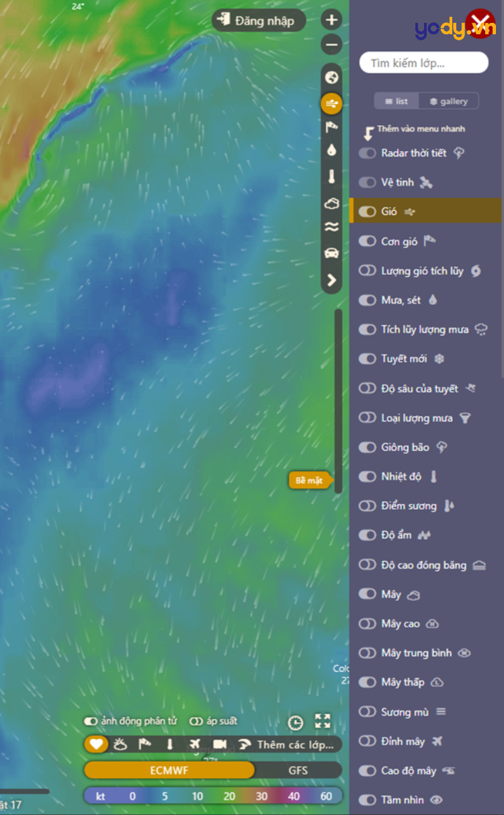Switch to list view tab

tap(396, 101)
